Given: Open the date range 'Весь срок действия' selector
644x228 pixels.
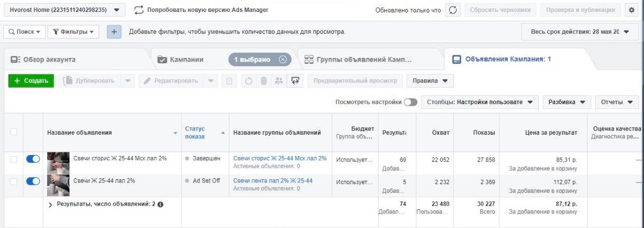Looking at the screenshot, I should pyautogui.click(x=580, y=32).
